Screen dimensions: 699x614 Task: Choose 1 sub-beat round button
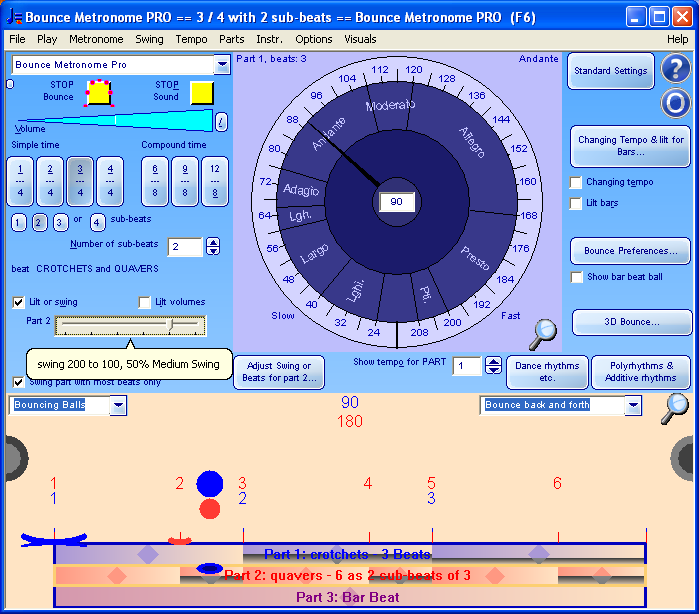[x=18, y=222]
